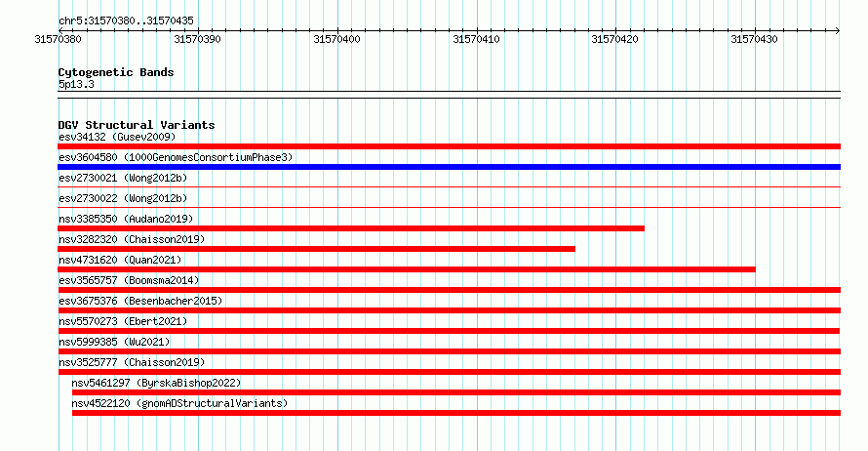The image size is (868, 451).
Task: Open the nsv5461297 (ByrskaBishop2022) label
Action: [x=156, y=383]
